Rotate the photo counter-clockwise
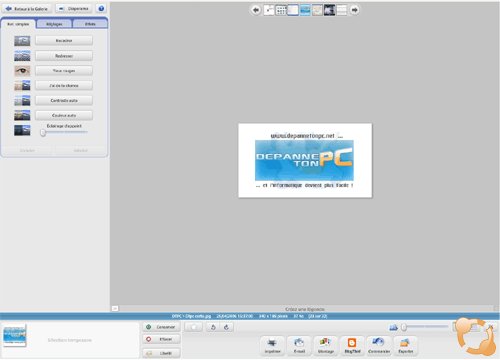This screenshot has width=500, height=360. (x=213, y=327)
